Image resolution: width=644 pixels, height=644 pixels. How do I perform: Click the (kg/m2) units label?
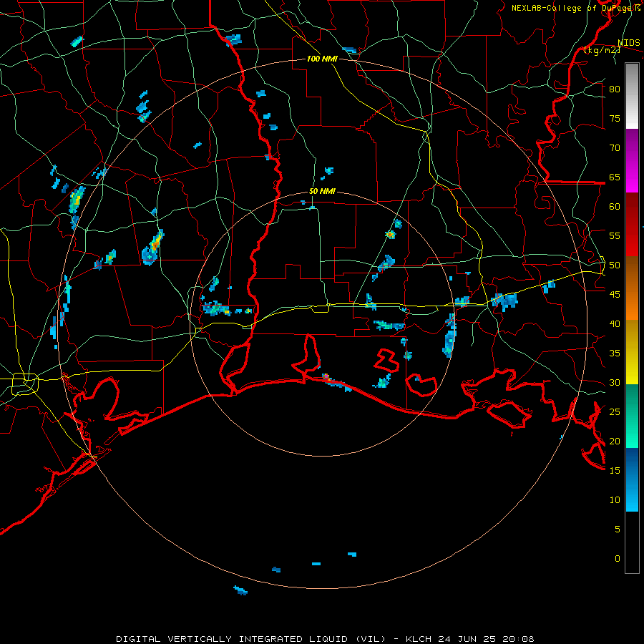point(602,50)
